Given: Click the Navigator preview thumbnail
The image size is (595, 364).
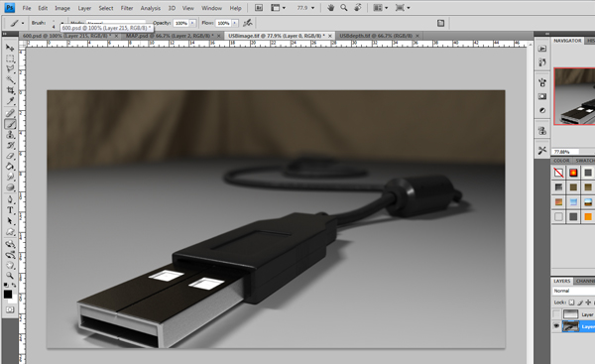Looking at the screenshot, I should tap(574, 96).
